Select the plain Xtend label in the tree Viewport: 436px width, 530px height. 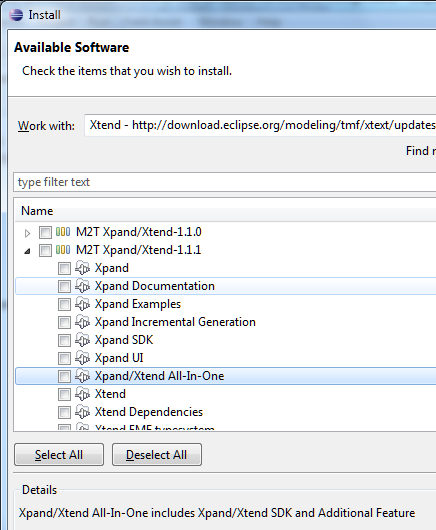pyautogui.click(x=110, y=394)
